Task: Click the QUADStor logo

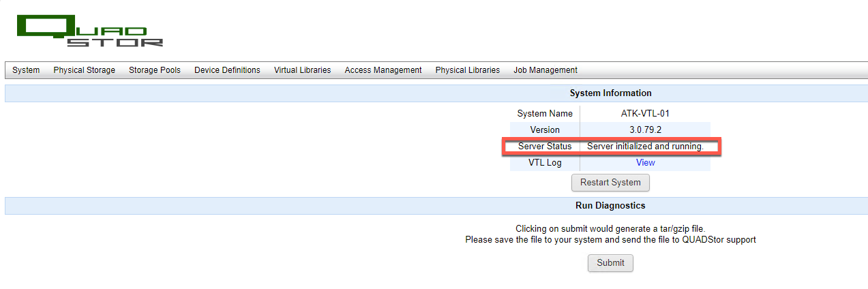Action: [90, 31]
